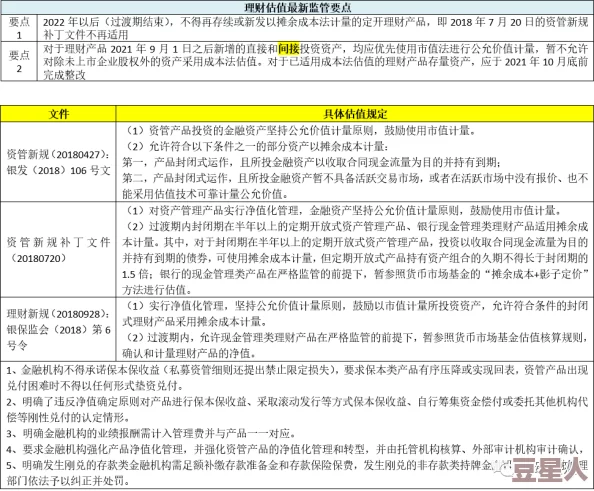Click the line "兑付困难时不得以任何形式垫资兑付。"

click(95, 386)
